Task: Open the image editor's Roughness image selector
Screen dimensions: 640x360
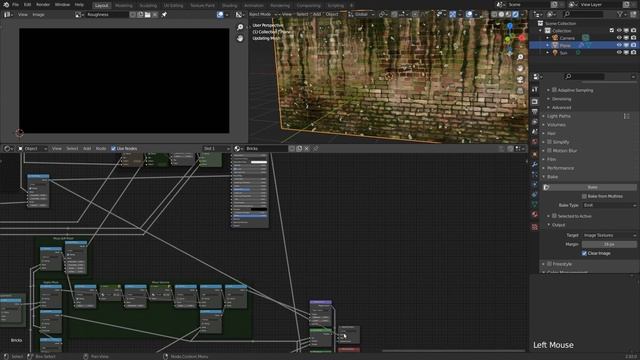Action: pos(79,15)
